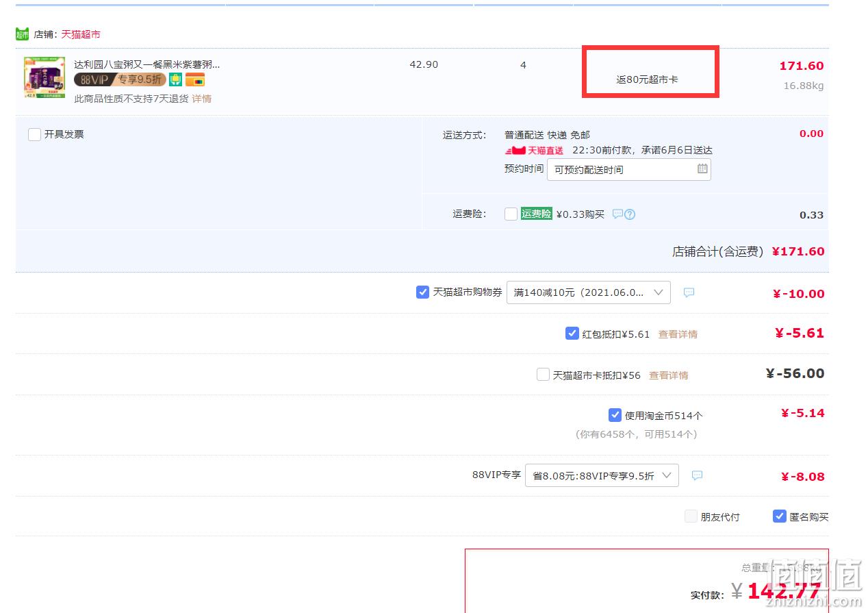Click the comment icon next to the 天猫超市购物券 dropdown
The image size is (868, 613).
[x=689, y=292]
